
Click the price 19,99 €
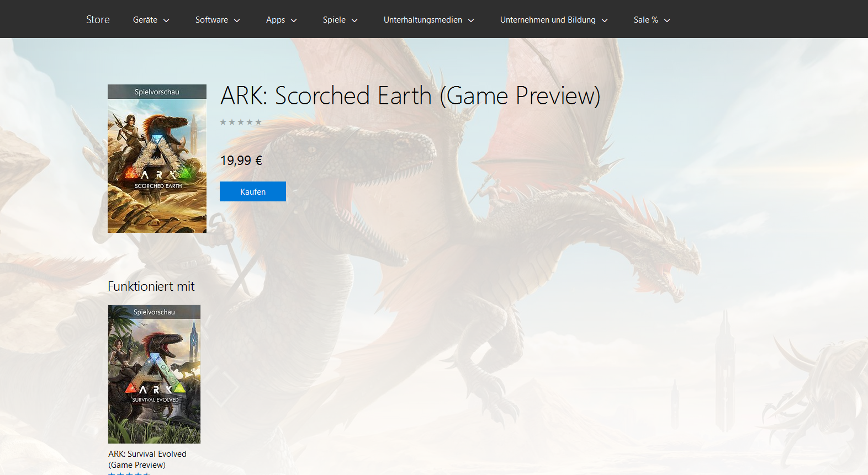coord(241,161)
